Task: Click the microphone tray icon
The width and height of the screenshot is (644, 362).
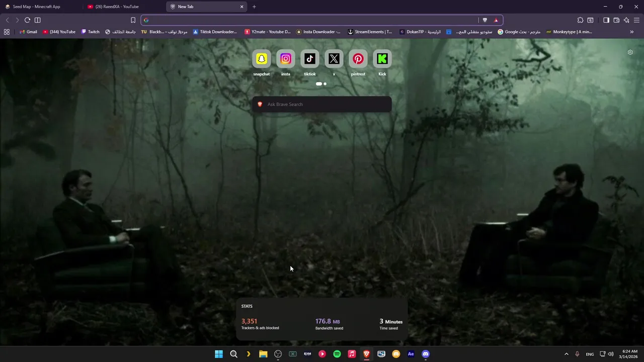Action: coord(577,354)
